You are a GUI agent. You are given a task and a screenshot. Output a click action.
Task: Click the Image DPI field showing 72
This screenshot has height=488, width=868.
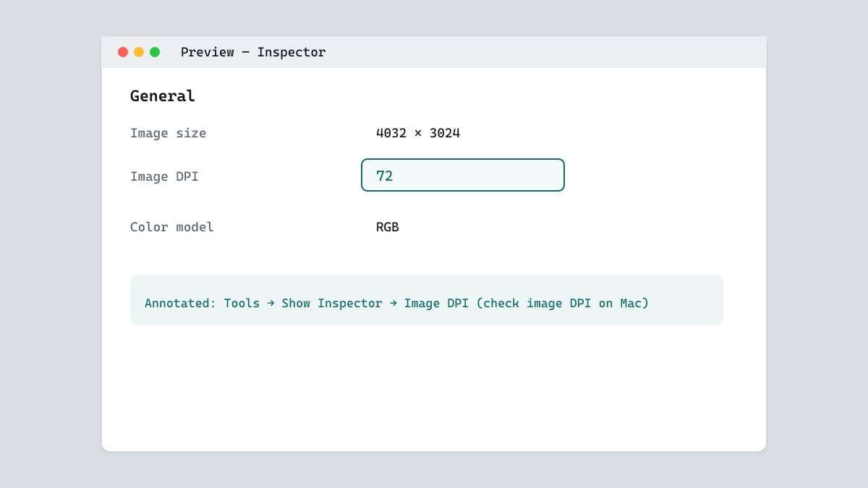[x=463, y=175]
